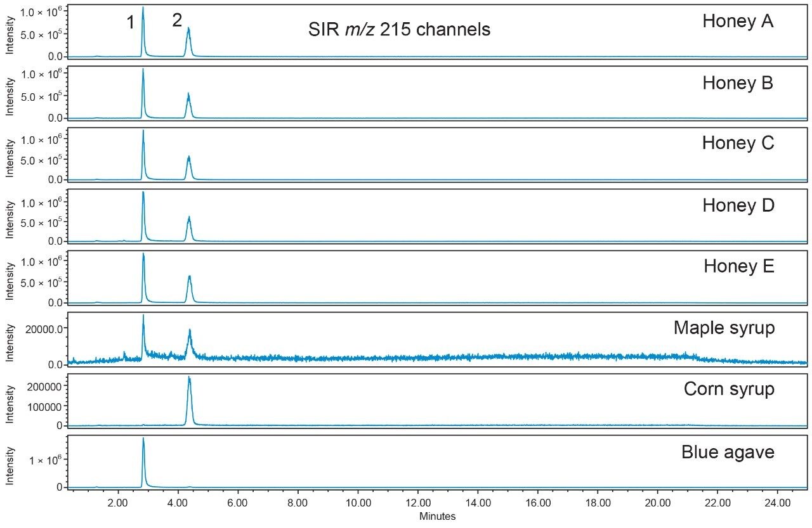Click the 24.00 minutes tick label
Viewport: 812px width, 528px height.
[778, 503]
